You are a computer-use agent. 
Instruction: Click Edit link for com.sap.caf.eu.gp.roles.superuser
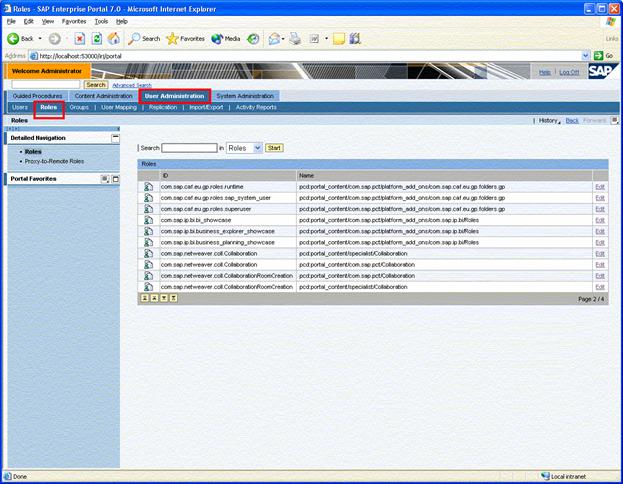pyautogui.click(x=600, y=209)
